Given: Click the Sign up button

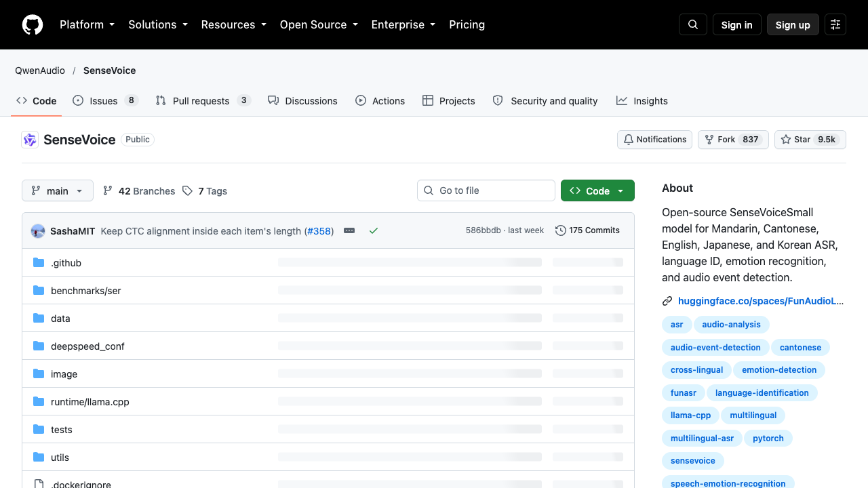Looking at the screenshot, I should click(x=793, y=24).
